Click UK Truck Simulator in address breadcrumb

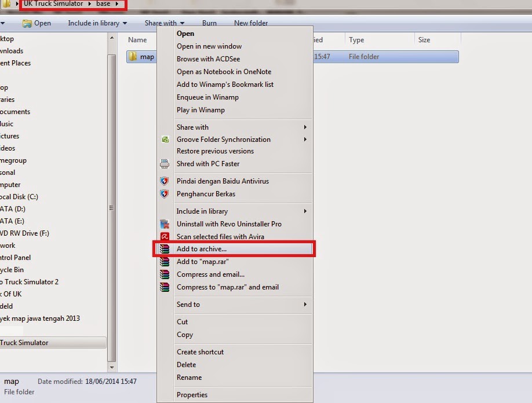pyautogui.click(x=53, y=3)
